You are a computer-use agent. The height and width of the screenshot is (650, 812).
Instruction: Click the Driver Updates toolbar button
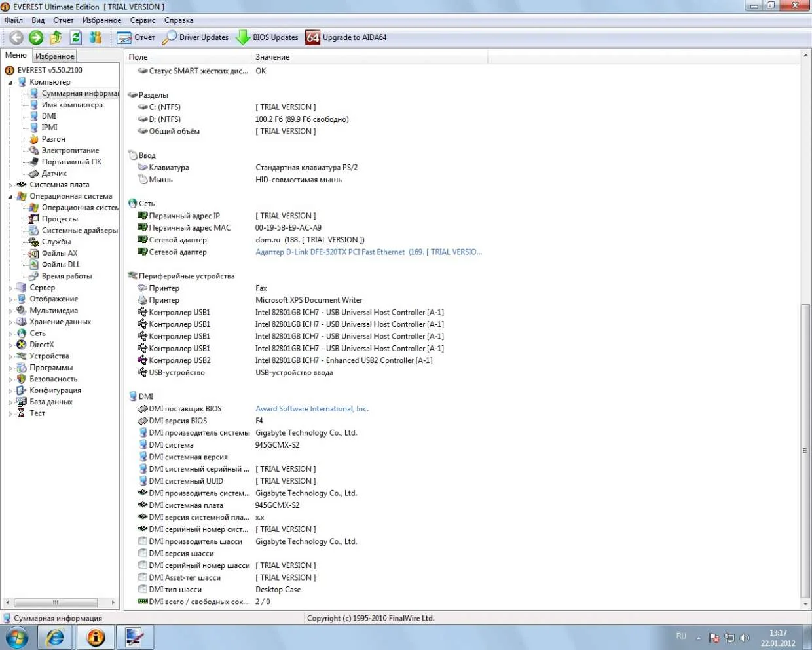click(196, 38)
